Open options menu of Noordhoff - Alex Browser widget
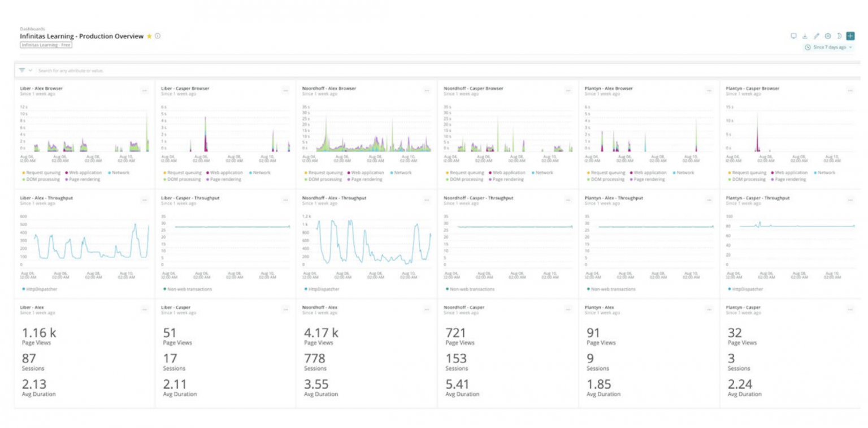Screen dimensions: 868x428 pyautogui.click(x=428, y=90)
